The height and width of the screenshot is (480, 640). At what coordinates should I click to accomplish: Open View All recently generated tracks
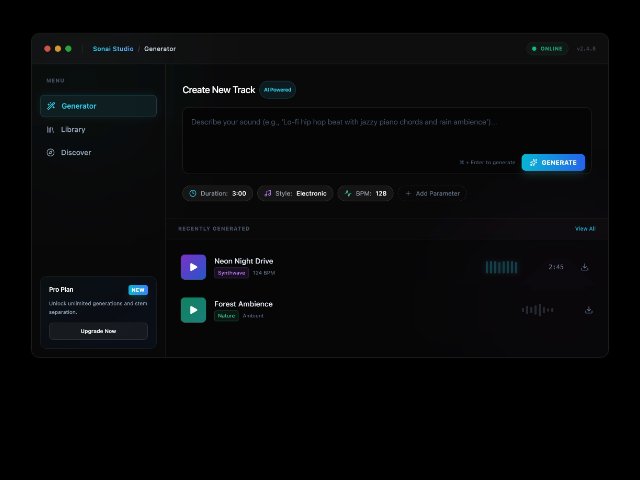click(x=584, y=229)
